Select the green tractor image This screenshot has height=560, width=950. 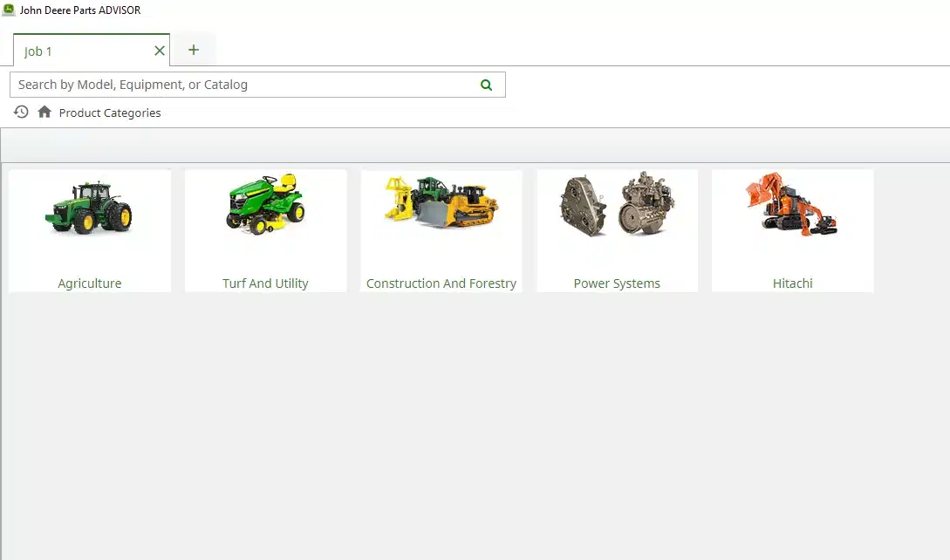pyautogui.click(x=89, y=208)
